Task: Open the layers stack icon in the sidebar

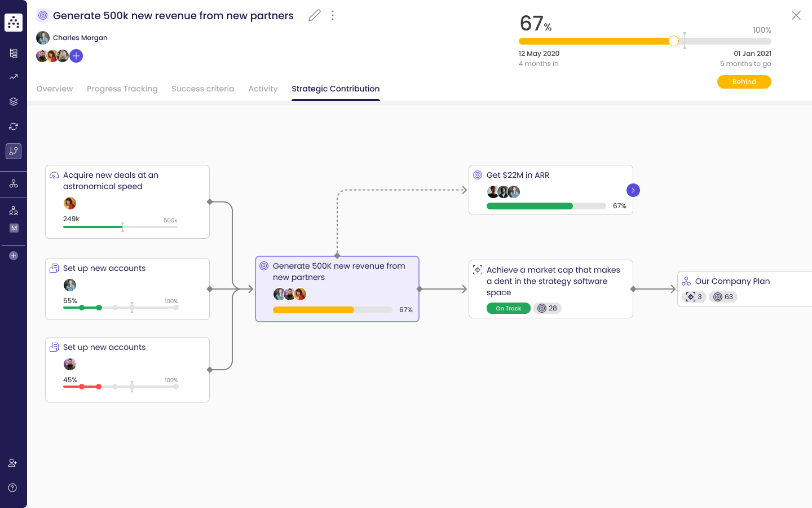Action: (14, 102)
